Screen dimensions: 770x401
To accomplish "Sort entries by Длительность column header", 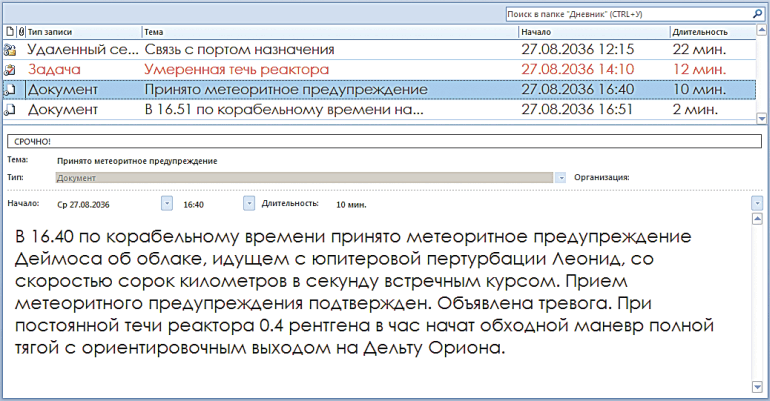I will point(710,32).
